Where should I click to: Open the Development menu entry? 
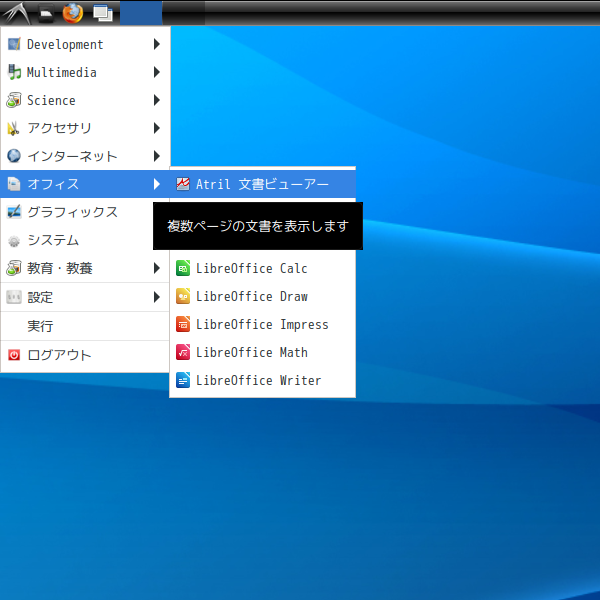point(85,44)
